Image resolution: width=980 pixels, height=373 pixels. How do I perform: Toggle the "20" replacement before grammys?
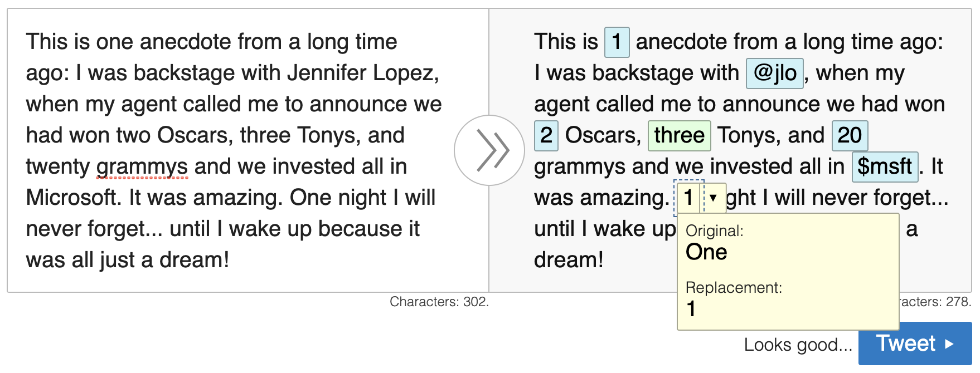coord(849,135)
